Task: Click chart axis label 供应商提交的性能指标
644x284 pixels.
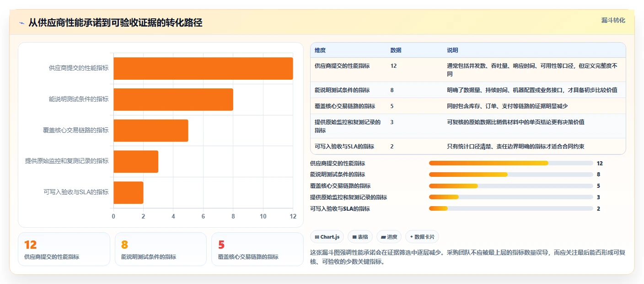Action: [x=79, y=68]
